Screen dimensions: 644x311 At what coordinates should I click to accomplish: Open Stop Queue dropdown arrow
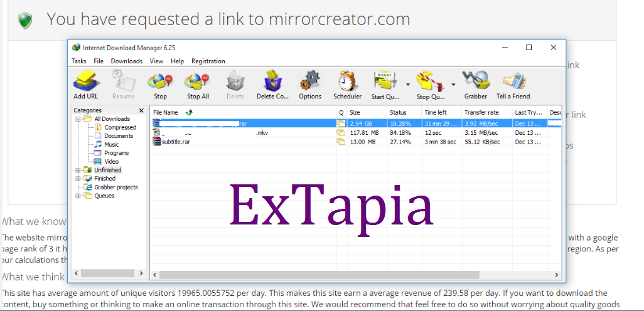(453, 85)
